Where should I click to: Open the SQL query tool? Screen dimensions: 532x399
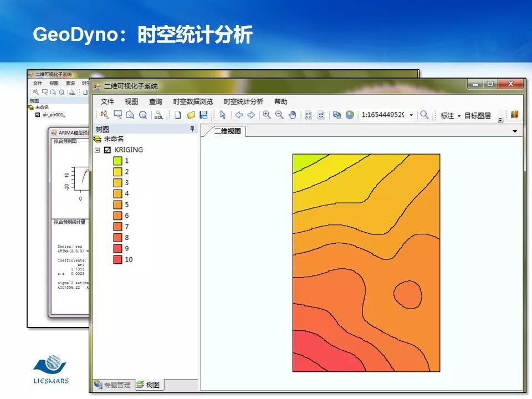coord(158,115)
